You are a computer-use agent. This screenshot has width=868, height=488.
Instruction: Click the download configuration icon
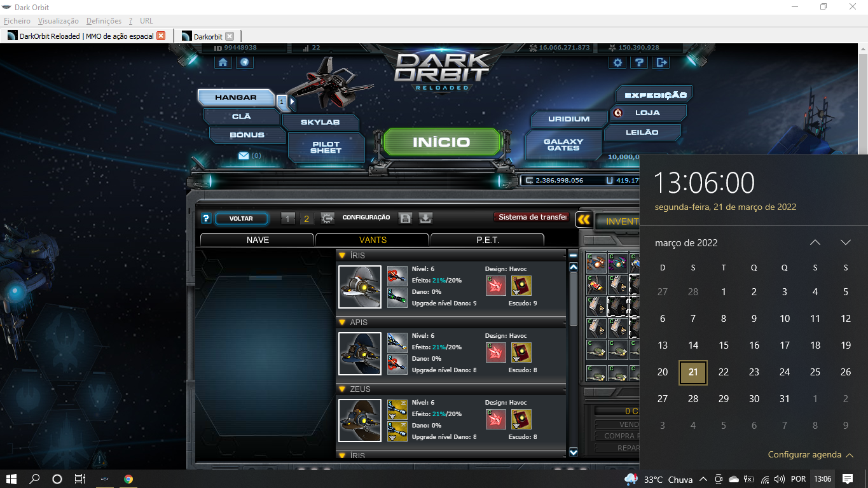pyautogui.click(x=425, y=218)
